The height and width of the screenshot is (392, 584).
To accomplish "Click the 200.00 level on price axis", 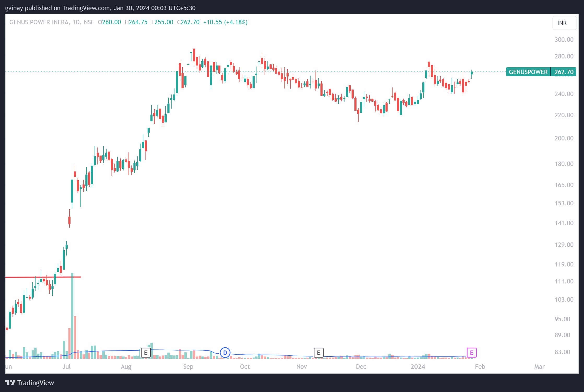I will pos(564,138).
